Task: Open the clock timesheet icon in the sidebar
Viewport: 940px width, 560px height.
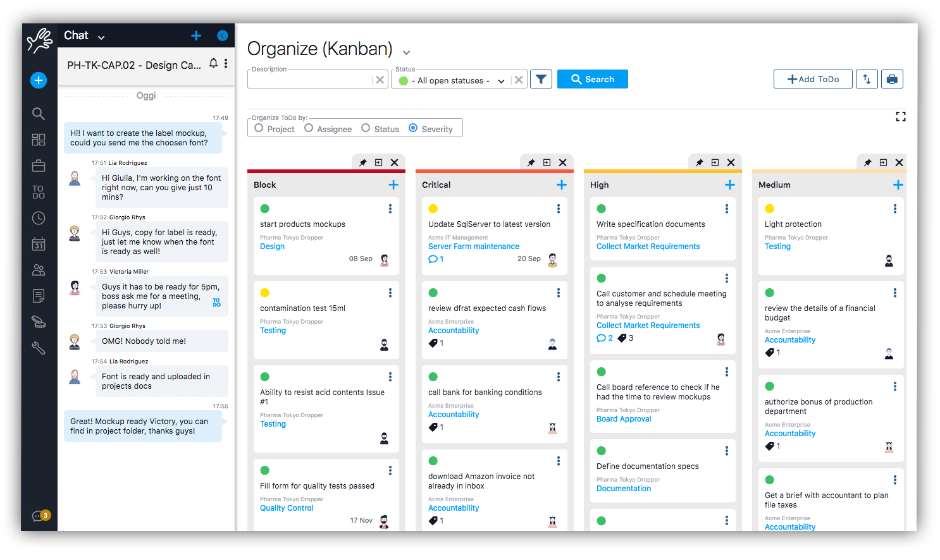Action: [x=39, y=218]
